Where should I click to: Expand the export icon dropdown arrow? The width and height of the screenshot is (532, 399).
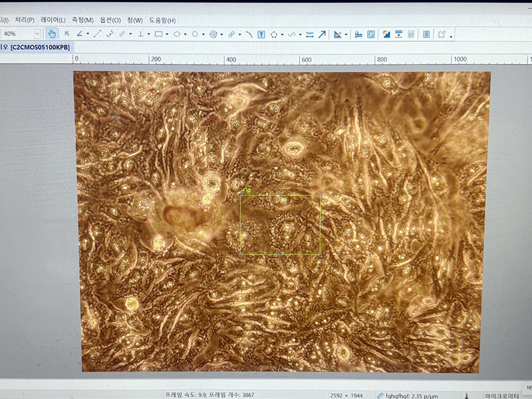(451, 35)
